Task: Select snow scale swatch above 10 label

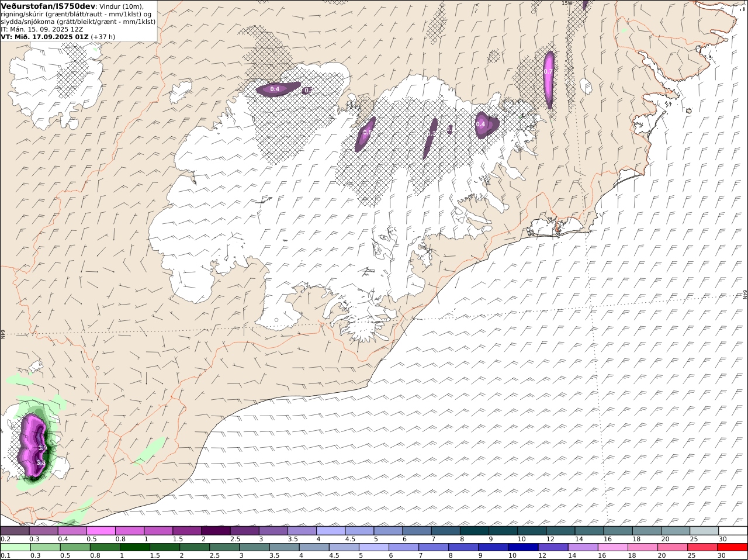Action: [x=531, y=531]
